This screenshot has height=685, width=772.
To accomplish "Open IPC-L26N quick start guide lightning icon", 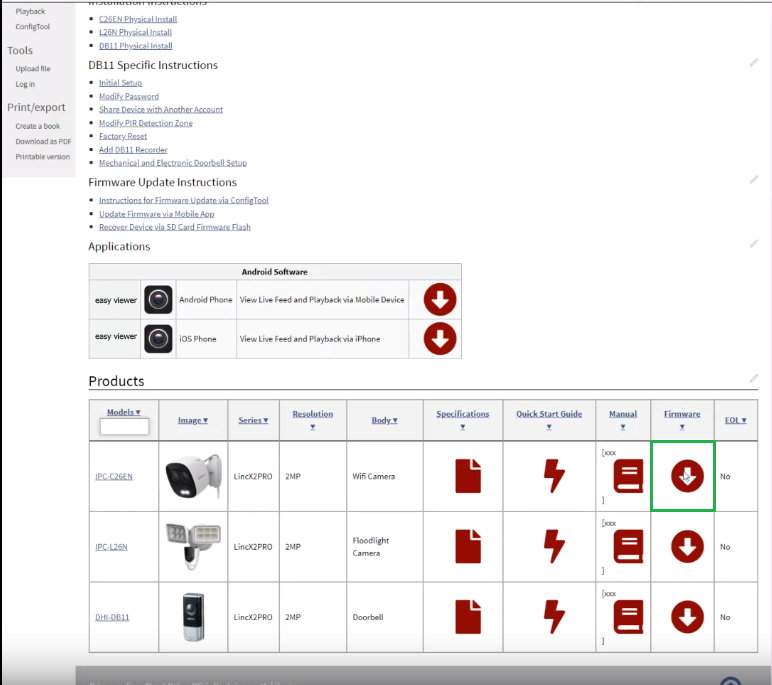I will coord(554,547).
